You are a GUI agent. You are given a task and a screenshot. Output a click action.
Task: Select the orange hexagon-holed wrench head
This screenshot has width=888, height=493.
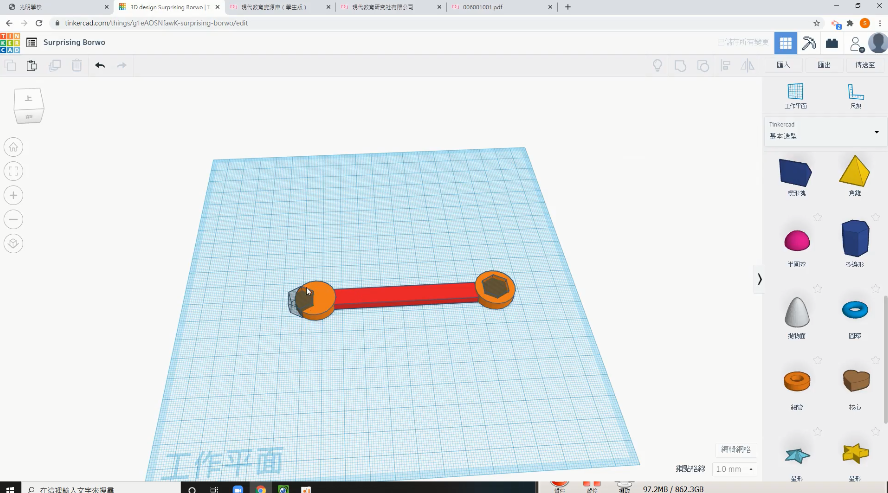[495, 289]
